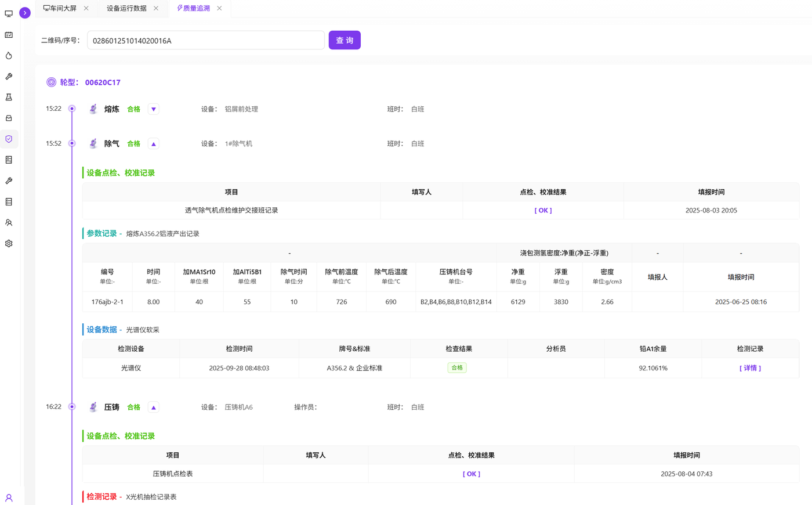Open the calendar checklist icon in the sidebar

[x=9, y=35]
